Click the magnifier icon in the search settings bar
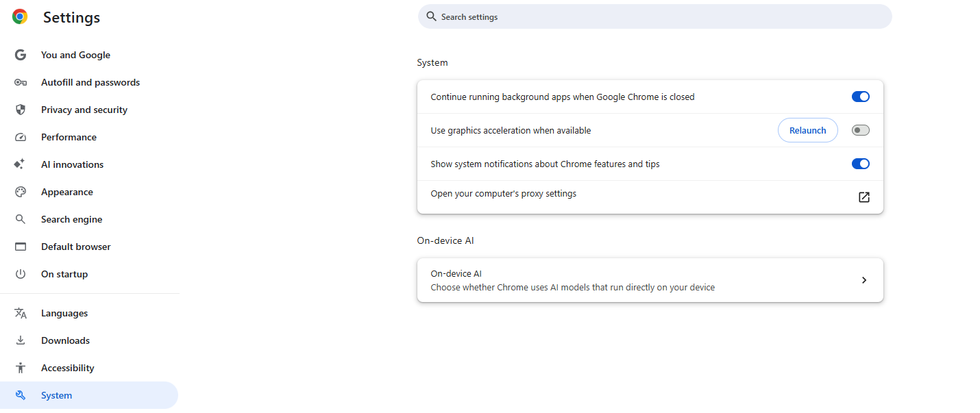The image size is (980, 413). pyautogui.click(x=431, y=16)
